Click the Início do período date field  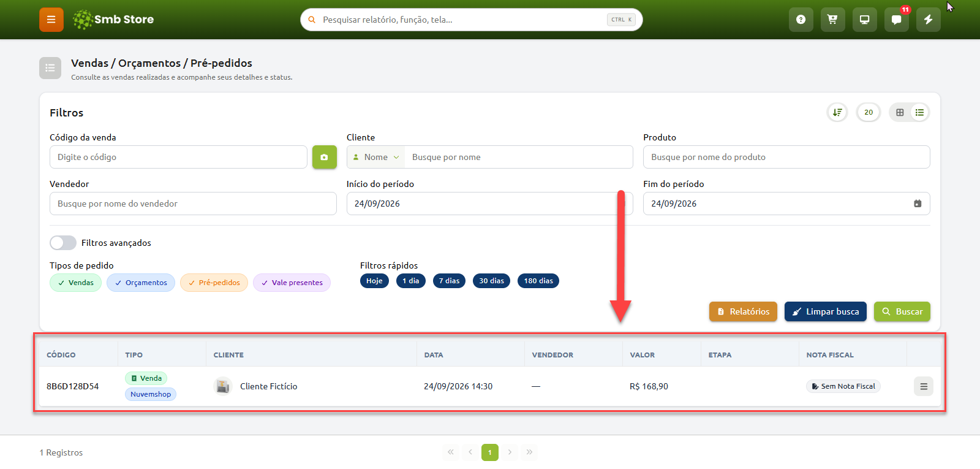(489, 204)
